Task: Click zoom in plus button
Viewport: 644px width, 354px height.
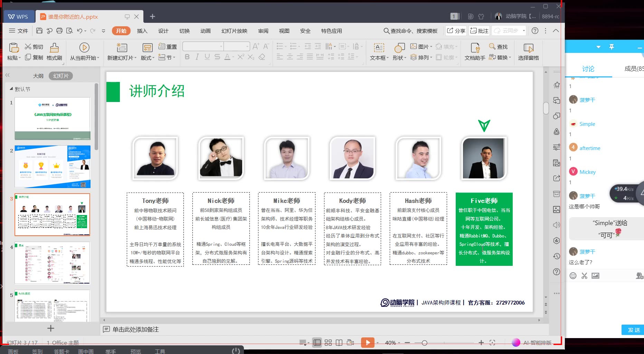Action: pos(481,343)
